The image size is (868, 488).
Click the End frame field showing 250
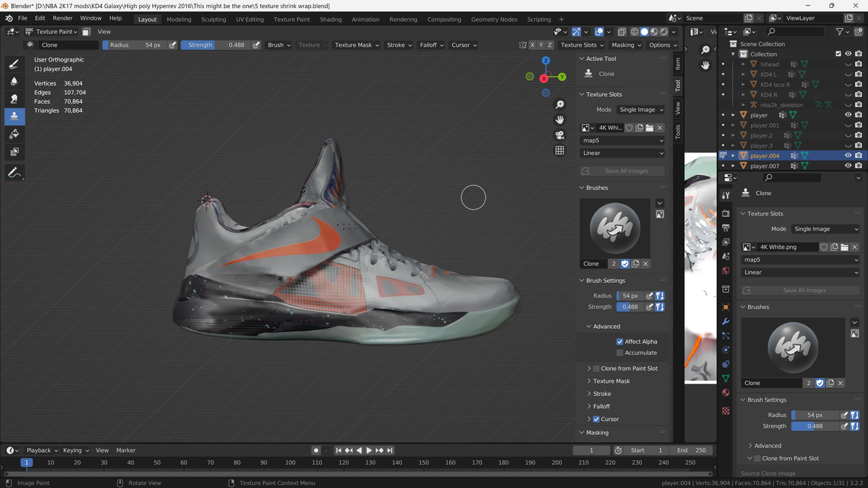(x=691, y=450)
